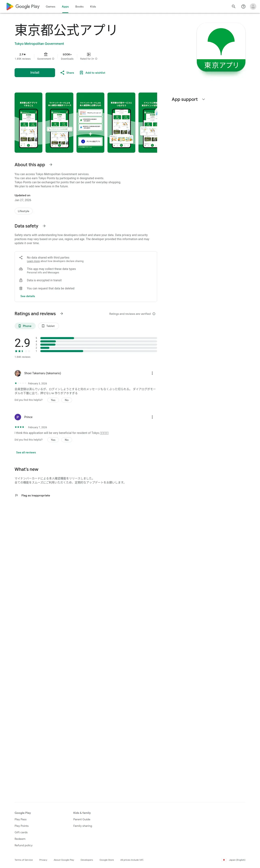
Task: Click the Share icon button
Action: tap(62, 73)
